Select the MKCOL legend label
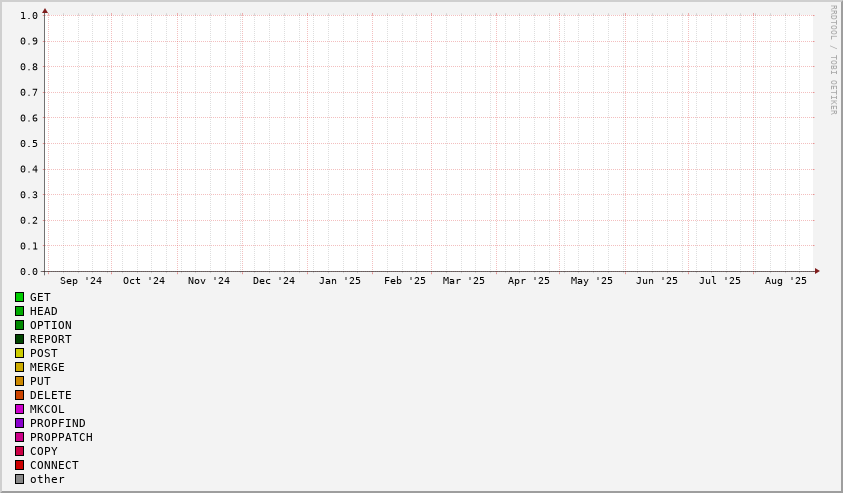843x493 pixels. tap(47, 409)
